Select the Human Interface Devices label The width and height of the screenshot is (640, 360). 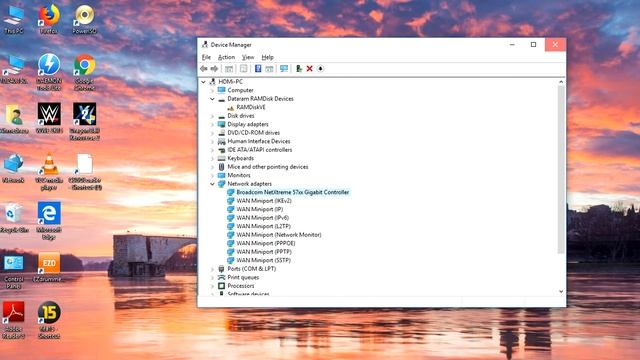point(259,141)
